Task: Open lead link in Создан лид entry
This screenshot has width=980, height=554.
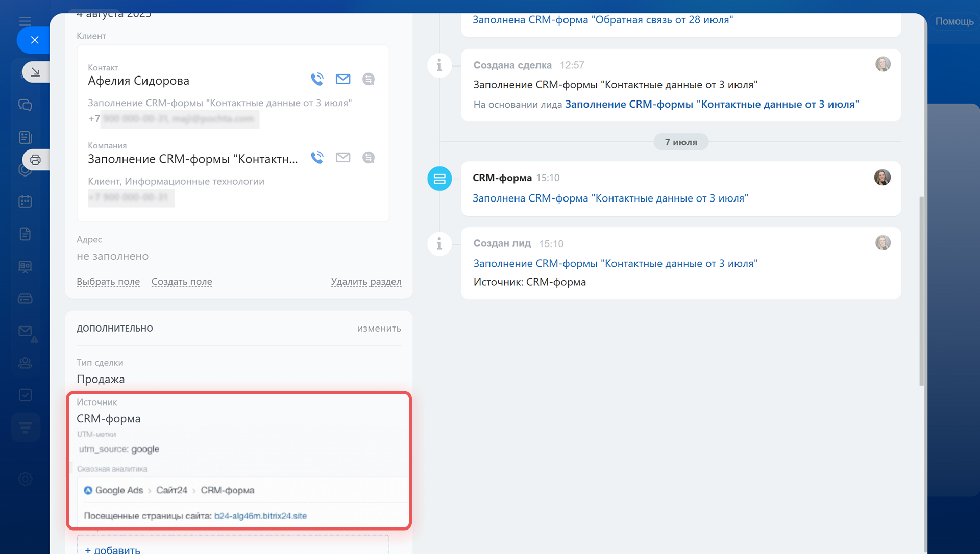Action: pyautogui.click(x=615, y=264)
